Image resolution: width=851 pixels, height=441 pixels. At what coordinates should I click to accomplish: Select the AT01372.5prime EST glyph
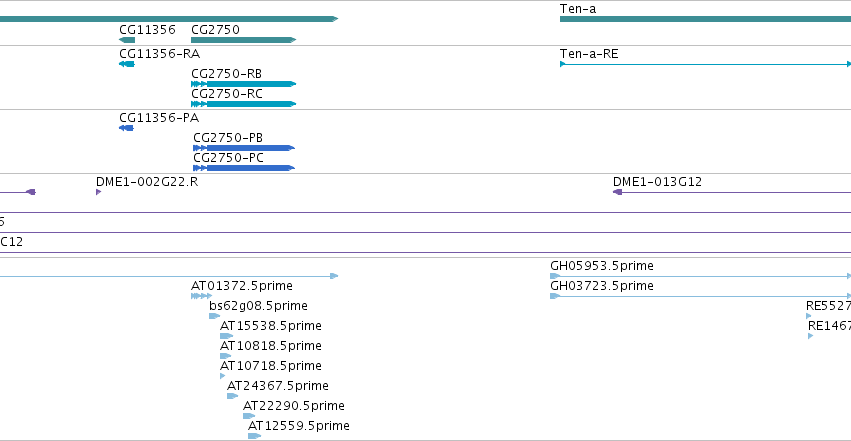click(x=201, y=296)
